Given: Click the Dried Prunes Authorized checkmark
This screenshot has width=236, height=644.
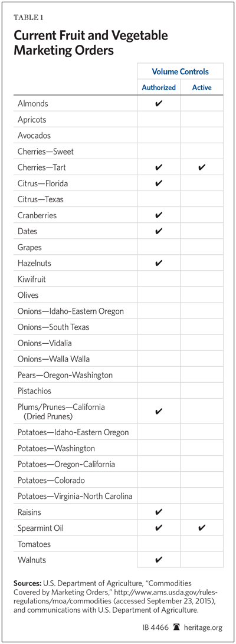Looking at the screenshot, I should click(x=159, y=411).
